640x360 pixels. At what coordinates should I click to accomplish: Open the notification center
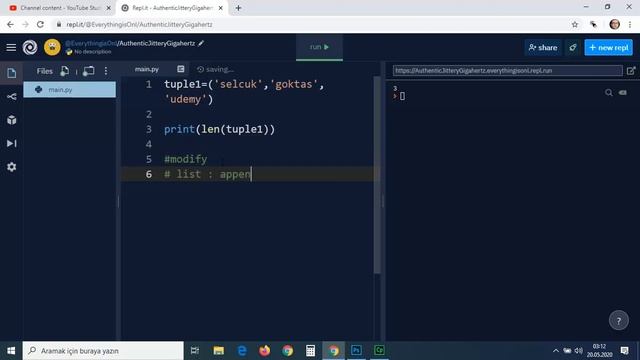[624, 351]
